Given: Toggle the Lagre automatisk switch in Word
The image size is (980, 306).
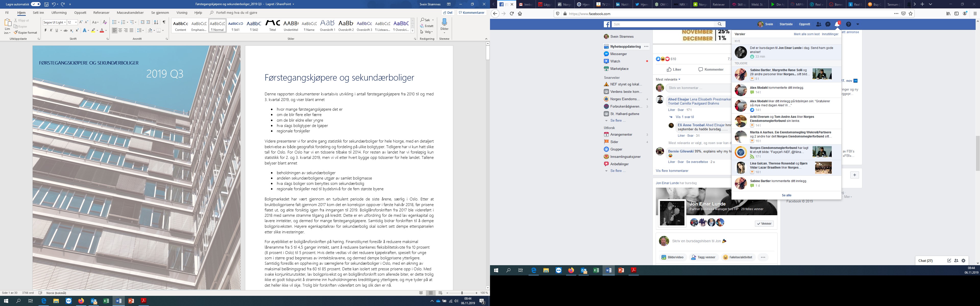Looking at the screenshot, I should click(36, 4).
